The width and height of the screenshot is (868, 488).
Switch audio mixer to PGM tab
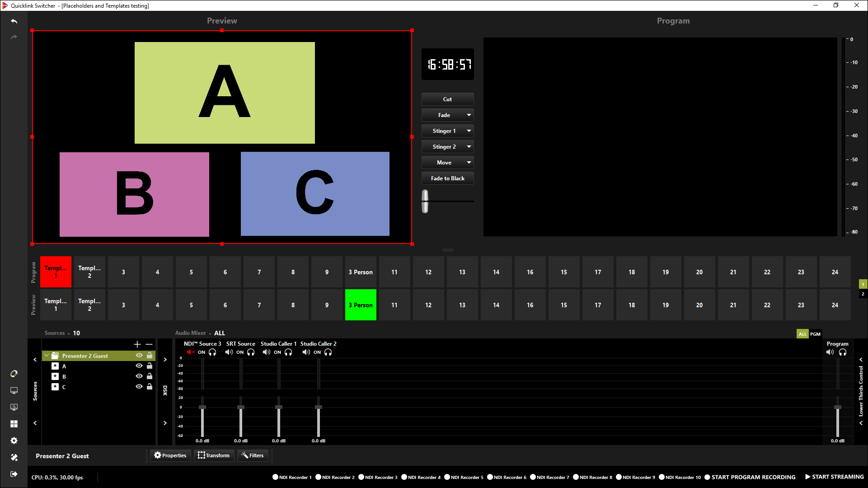pyautogui.click(x=815, y=334)
